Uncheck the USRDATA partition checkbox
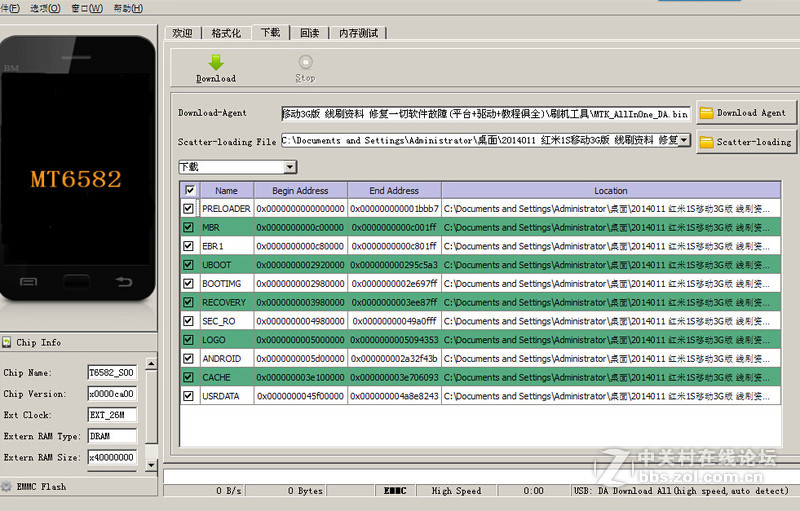Screen dimensions: 800x511 coord(188,396)
